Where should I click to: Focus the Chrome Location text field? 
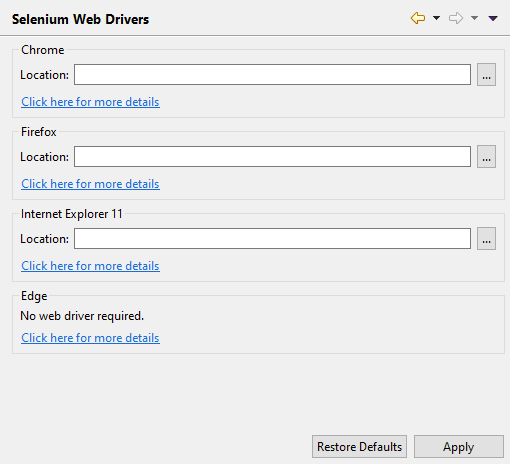(272, 75)
